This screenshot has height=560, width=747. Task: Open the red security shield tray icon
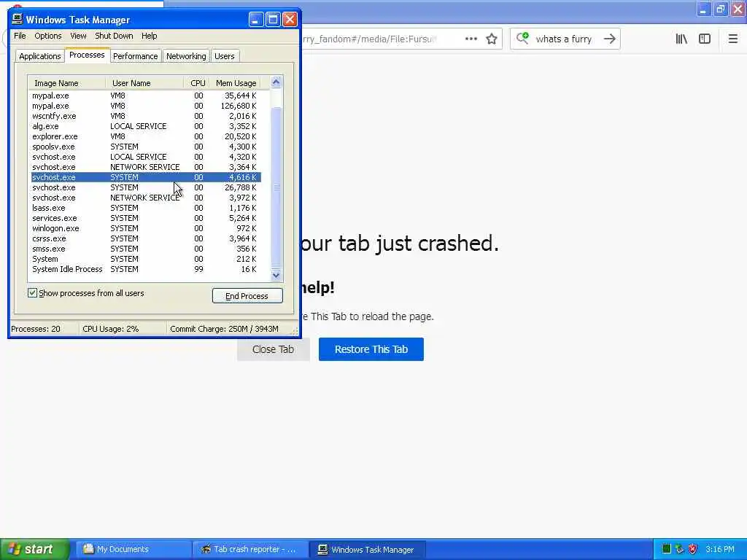coord(692,549)
